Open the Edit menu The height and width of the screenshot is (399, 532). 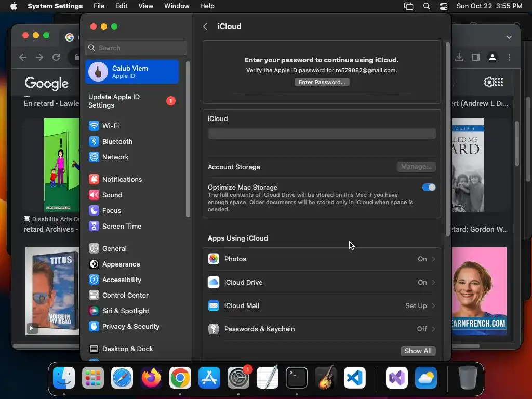121,6
